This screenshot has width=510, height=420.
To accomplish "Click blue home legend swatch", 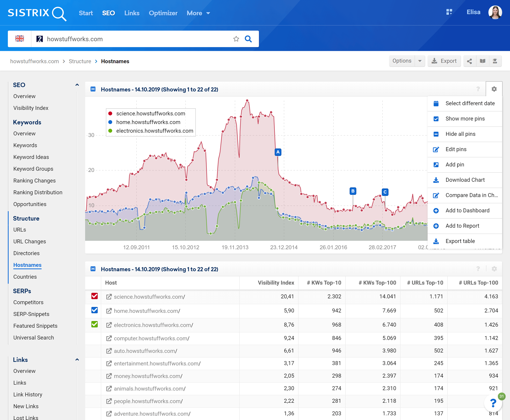I will pyautogui.click(x=110, y=122).
